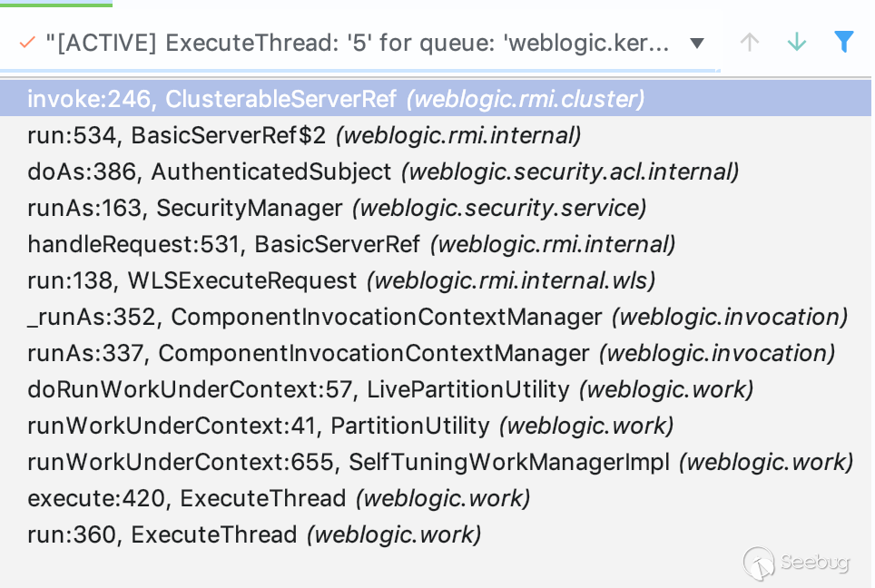The height and width of the screenshot is (588, 875).
Task: Select the doAs:386 AuthenticatedSubject frame
Action: (383, 171)
